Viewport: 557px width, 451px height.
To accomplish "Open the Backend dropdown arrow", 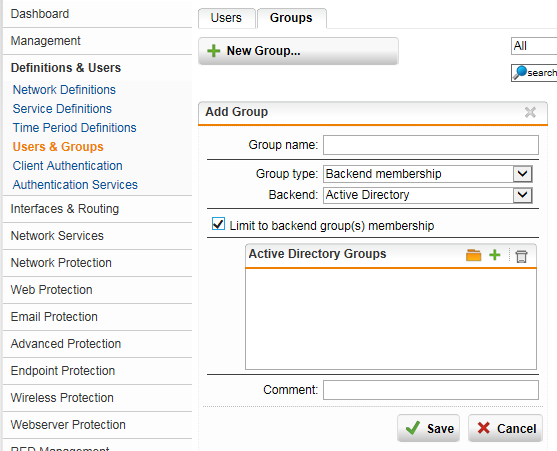I will click(x=522, y=195).
